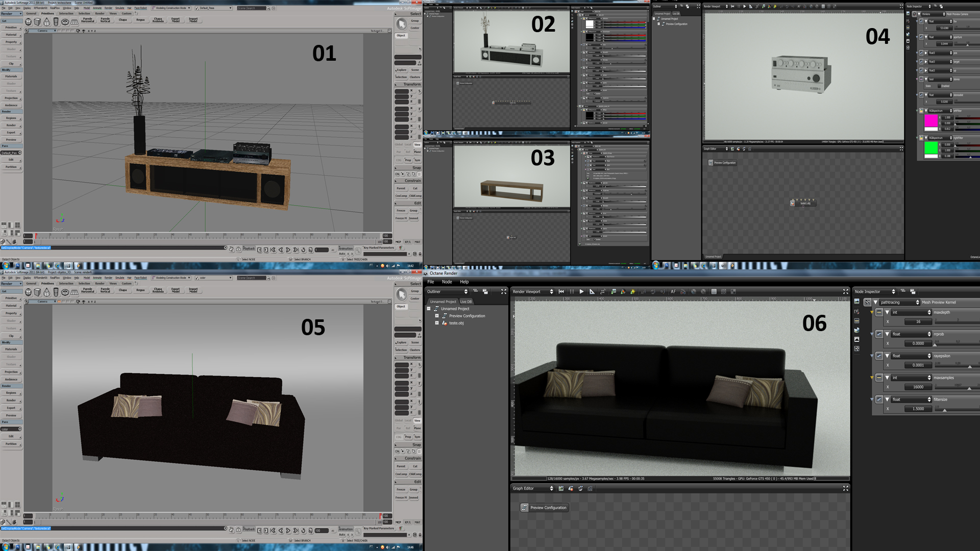Viewport: 980px width, 551px height.
Task: Toggle Object selection filter in panel 01 Softimage
Action: [x=401, y=35]
